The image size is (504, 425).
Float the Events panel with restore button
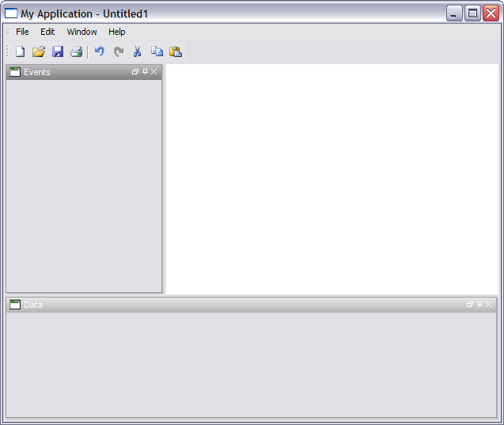[x=135, y=72]
